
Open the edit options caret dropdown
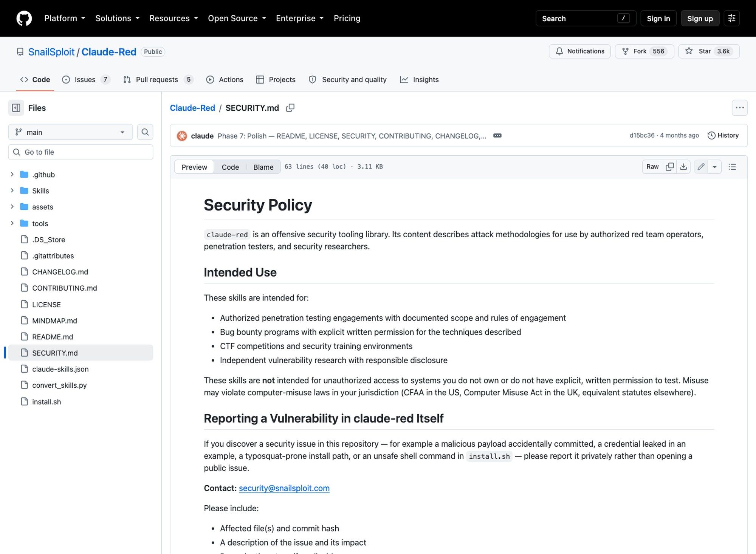coord(714,167)
